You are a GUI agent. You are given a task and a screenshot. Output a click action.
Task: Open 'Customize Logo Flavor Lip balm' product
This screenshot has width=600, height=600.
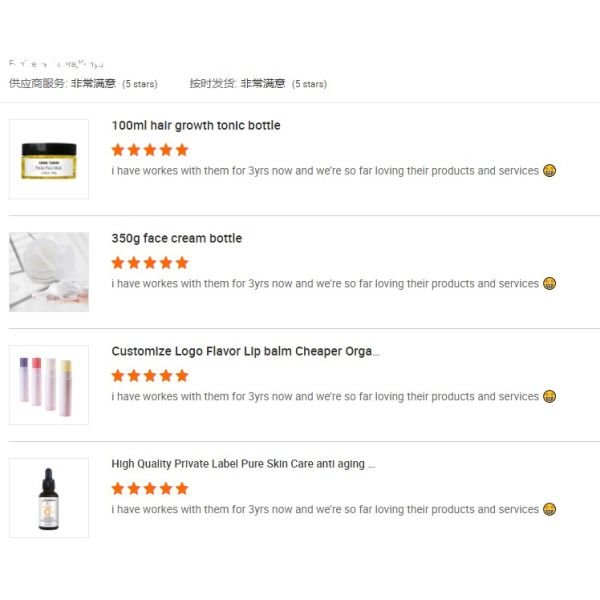coord(245,351)
